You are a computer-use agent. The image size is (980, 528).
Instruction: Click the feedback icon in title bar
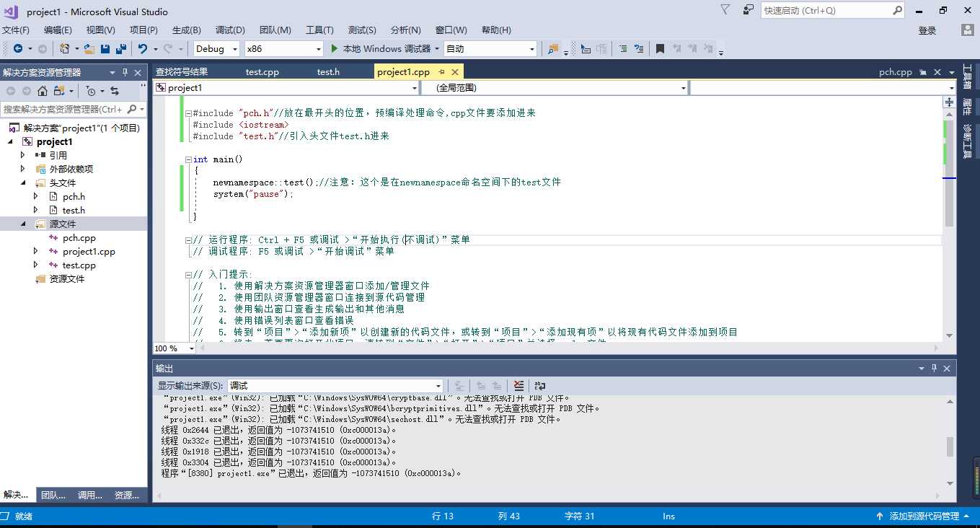[749, 10]
